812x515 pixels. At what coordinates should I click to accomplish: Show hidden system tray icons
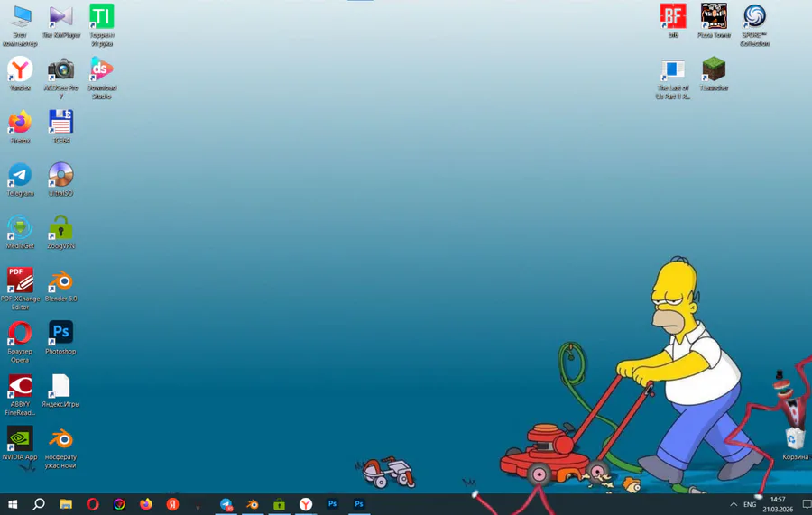[734, 504]
